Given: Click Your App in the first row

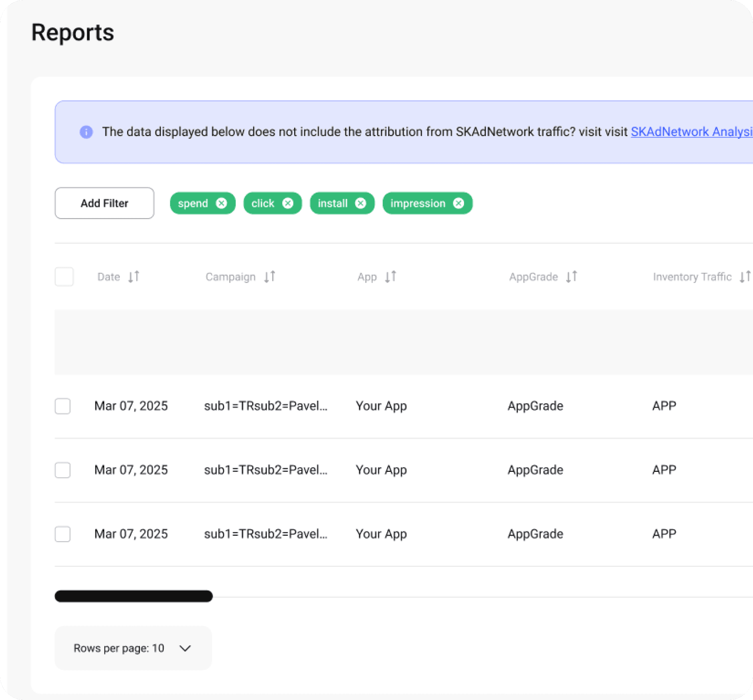Looking at the screenshot, I should tap(381, 406).
